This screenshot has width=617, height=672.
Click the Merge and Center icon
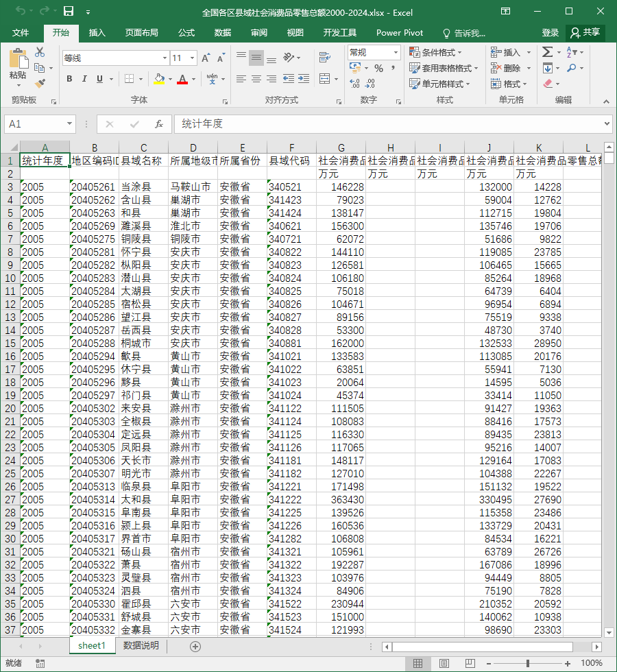325,78
